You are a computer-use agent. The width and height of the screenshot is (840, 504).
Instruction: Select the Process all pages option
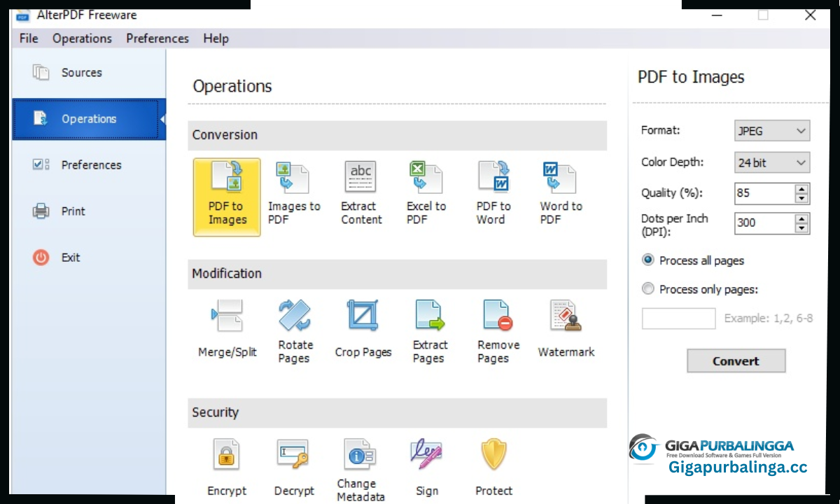pos(692,260)
